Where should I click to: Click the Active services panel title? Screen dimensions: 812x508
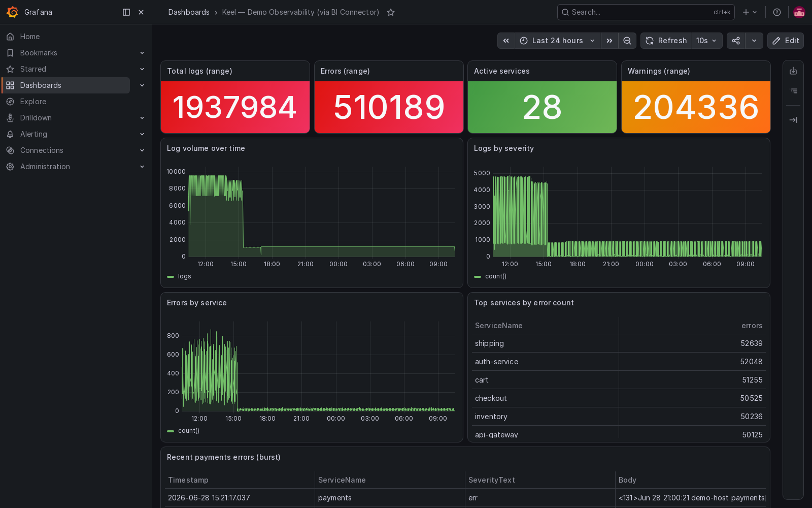point(502,71)
